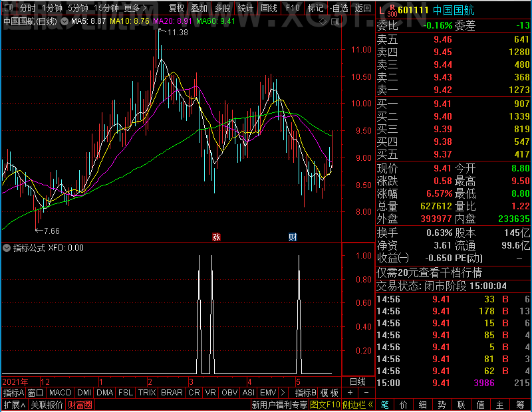The image size is (532, 412).
Task: Select the 主 main-force tab
Action: point(500,405)
